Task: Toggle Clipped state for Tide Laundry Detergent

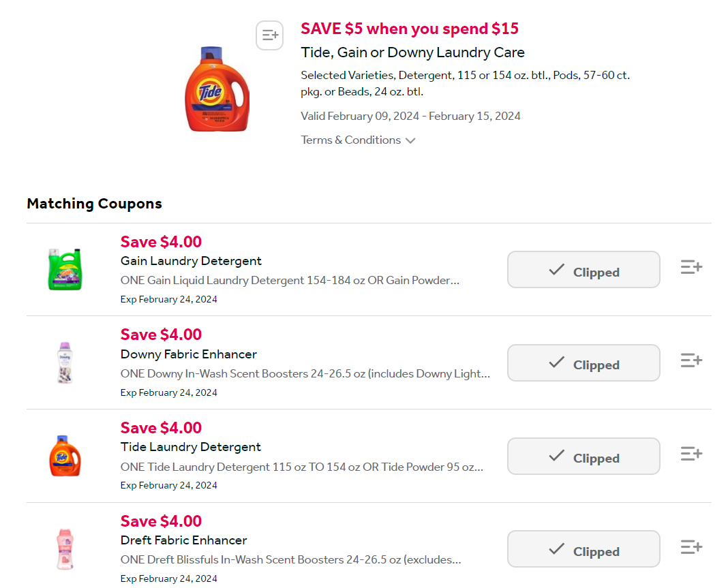Action: (x=583, y=456)
